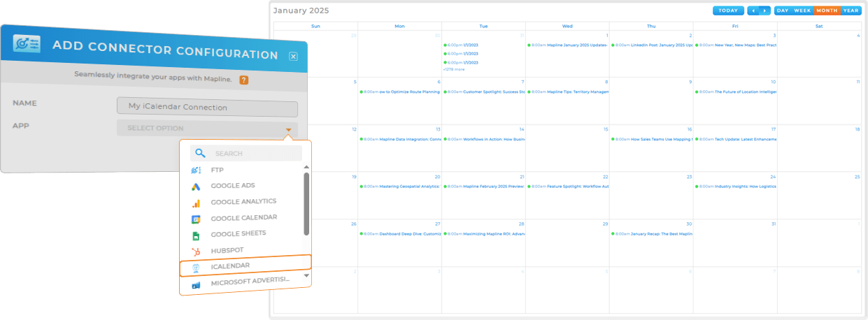Open 'Tech Update: Latest Enhancements' event
Viewport: 868px width, 320px height.
(x=735, y=139)
